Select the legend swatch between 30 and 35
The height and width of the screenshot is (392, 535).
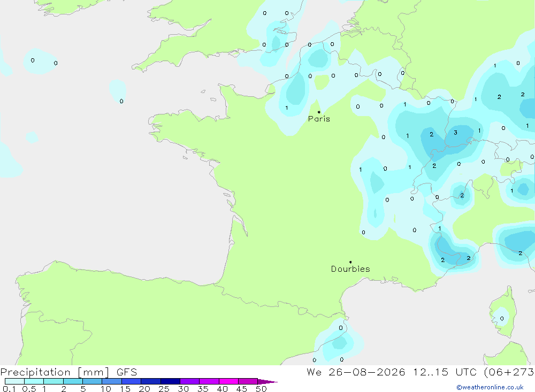click(190, 381)
